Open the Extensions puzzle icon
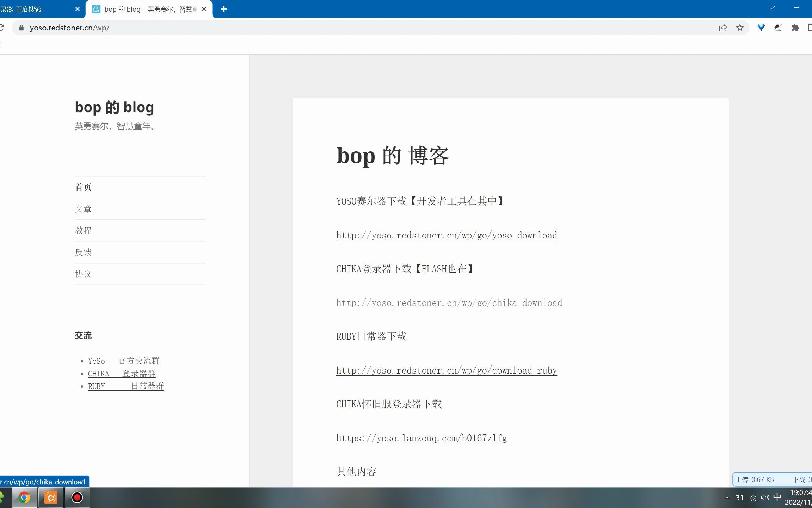Screen dimensions: 812x508 [x=795, y=28]
